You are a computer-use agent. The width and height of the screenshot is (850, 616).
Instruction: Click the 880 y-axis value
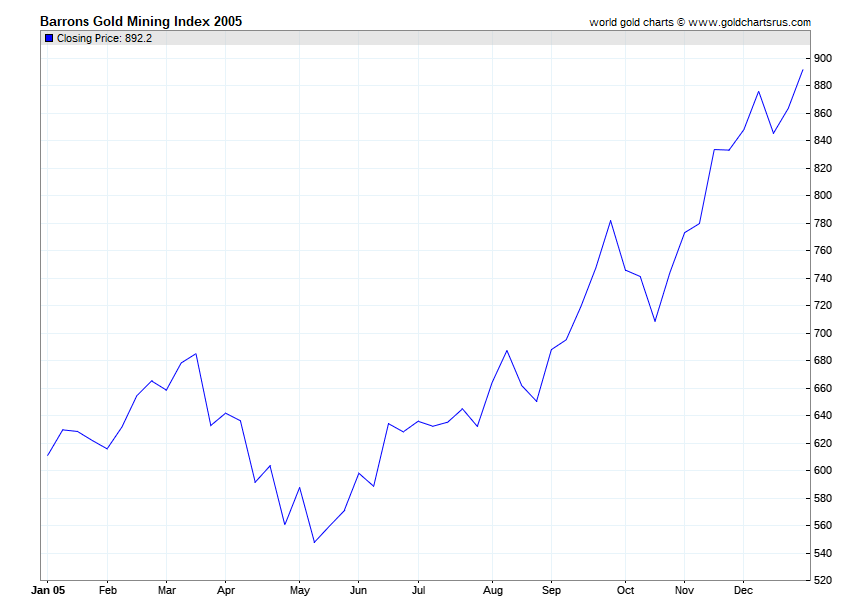822,86
